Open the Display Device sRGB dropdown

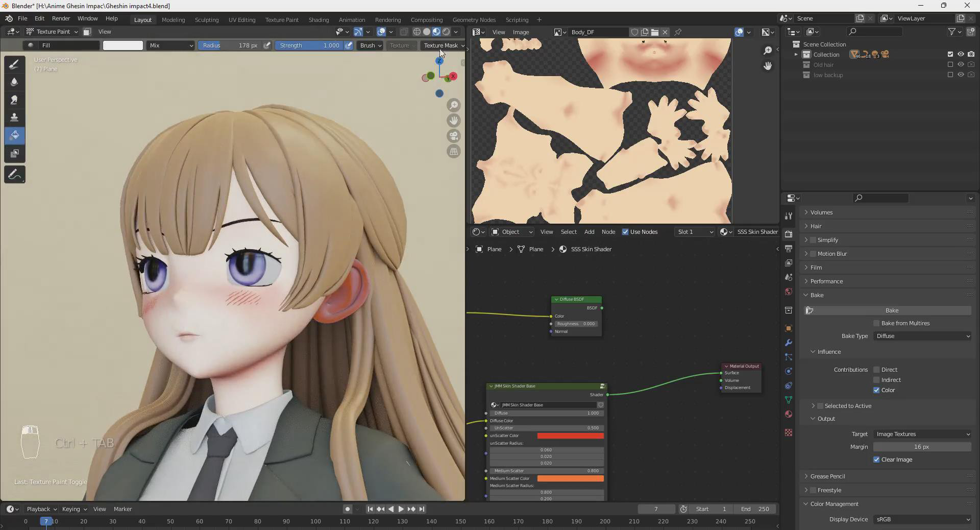922,519
